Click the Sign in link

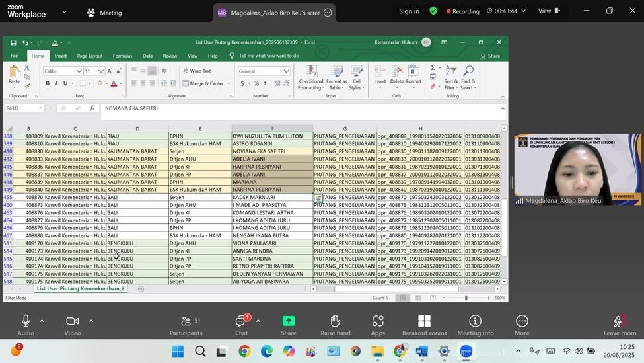pyautogui.click(x=409, y=11)
